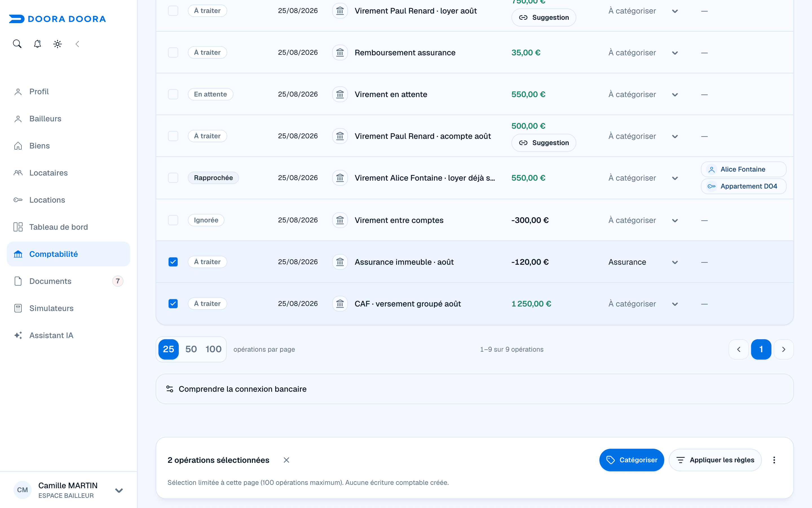
Task: Navigate to Assistant IA
Action: point(69,335)
